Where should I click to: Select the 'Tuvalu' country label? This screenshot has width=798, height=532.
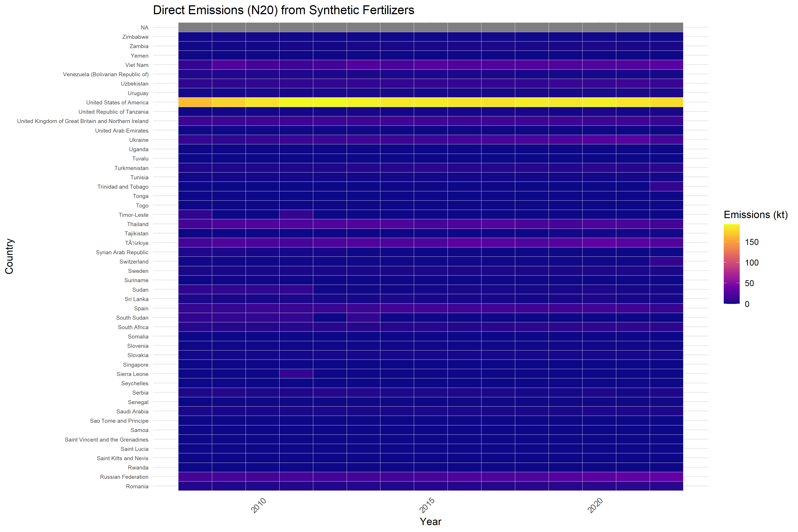click(141, 158)
